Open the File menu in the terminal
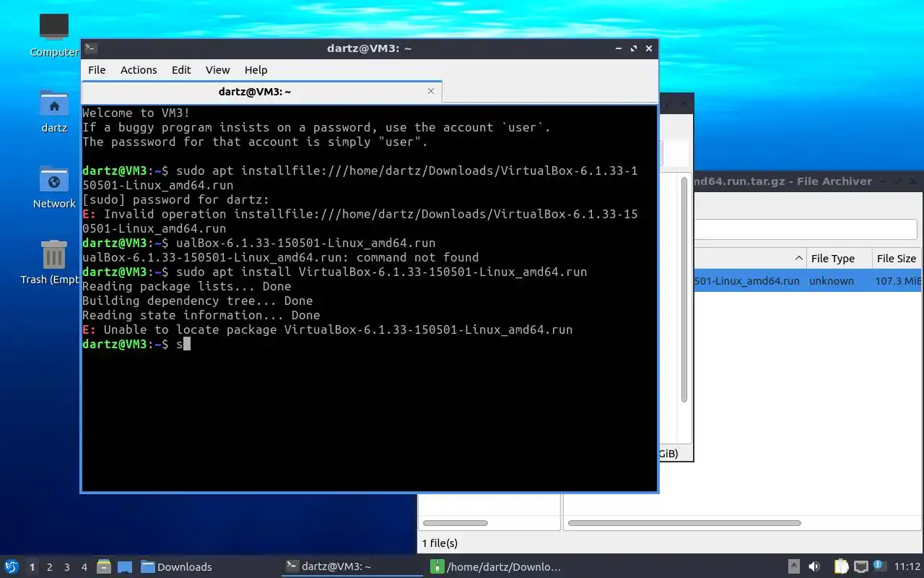Screen dimensions: 924x578 [97, 70]
